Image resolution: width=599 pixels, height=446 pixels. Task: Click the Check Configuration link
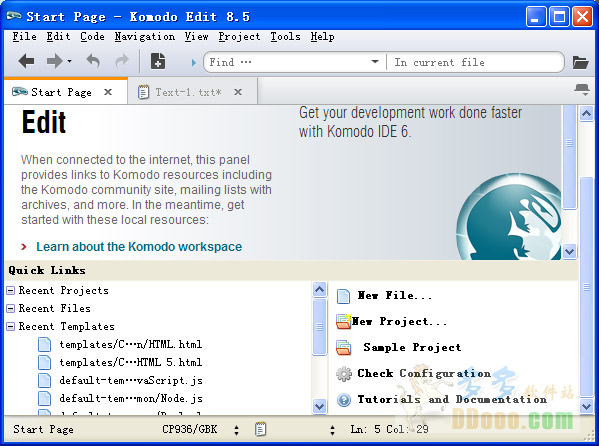pyautogui.click(x=424, y=373)
